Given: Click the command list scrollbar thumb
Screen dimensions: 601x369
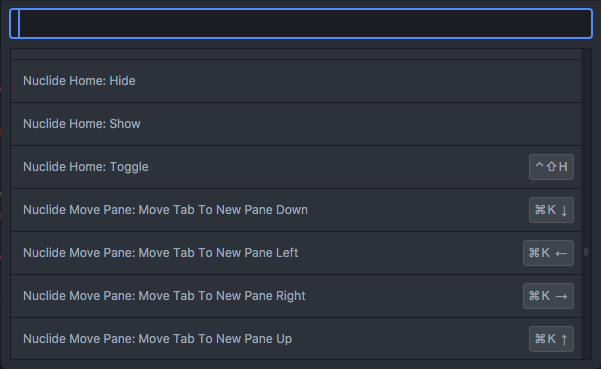Looking at the screenshot, I should (x=586, y=251).
